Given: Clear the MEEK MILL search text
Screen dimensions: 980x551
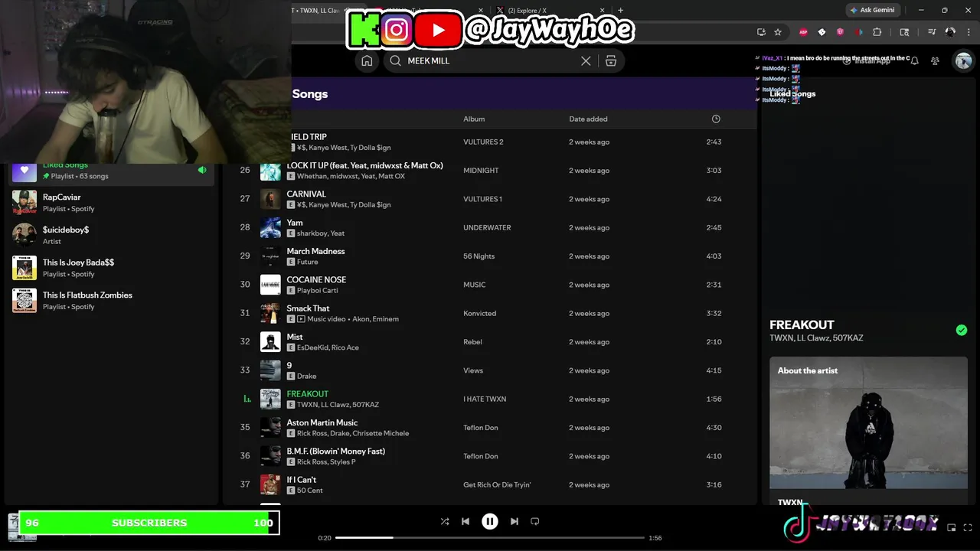Looking at the screenshot, I should [x=586, y=61].
